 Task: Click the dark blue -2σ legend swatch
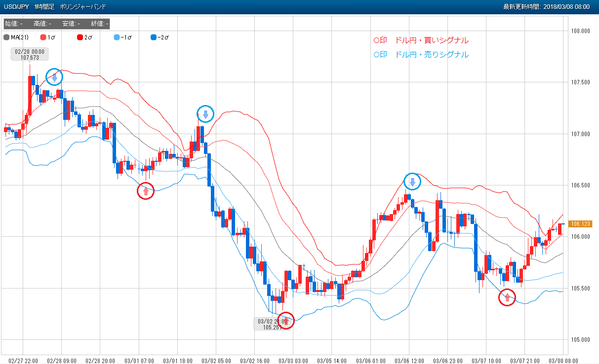[x=154, y=37]
